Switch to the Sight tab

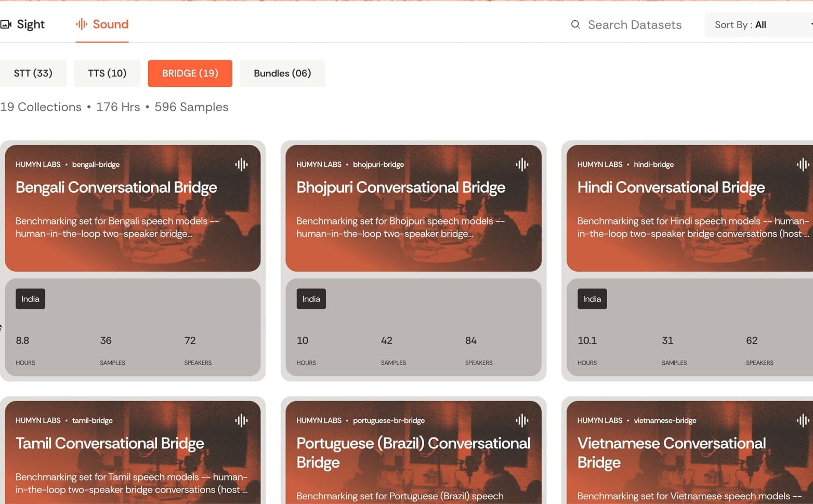(x=23, y=24)
